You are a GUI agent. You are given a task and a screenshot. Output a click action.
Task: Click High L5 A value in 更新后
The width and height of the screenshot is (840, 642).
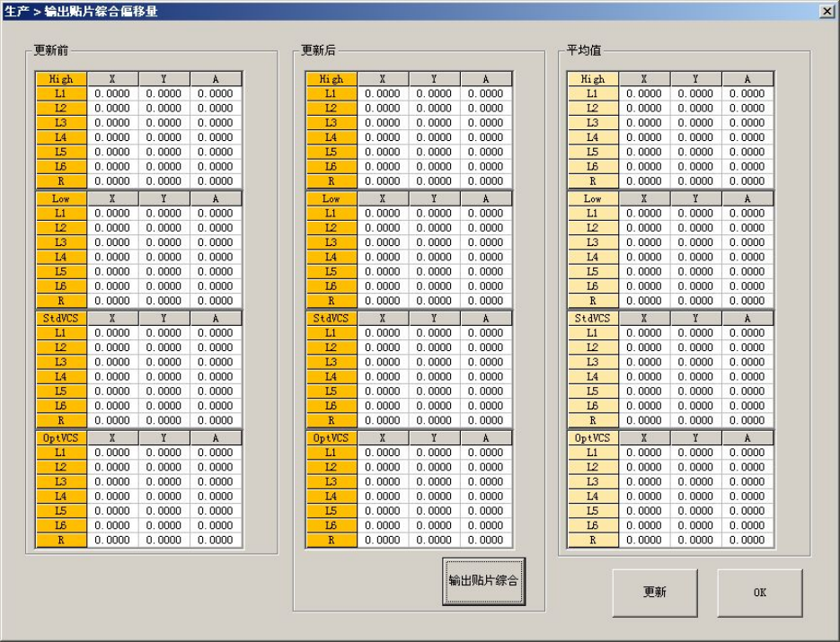tap(485, 152)
